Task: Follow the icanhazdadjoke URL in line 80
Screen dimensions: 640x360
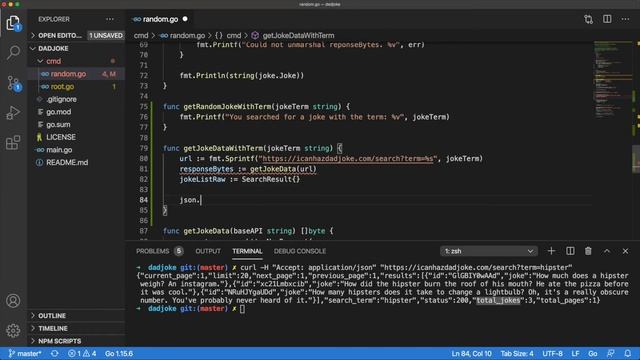Action: (x=347, y=159)
